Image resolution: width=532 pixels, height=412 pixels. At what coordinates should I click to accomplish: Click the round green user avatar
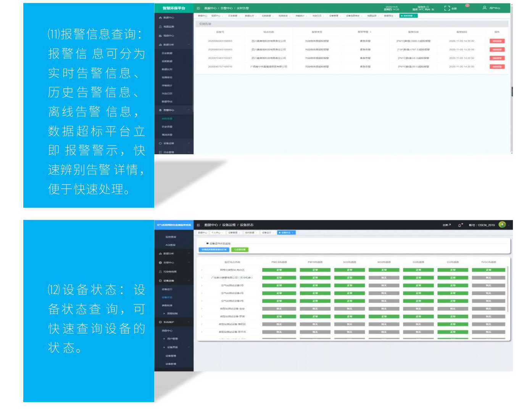(502, 225)
